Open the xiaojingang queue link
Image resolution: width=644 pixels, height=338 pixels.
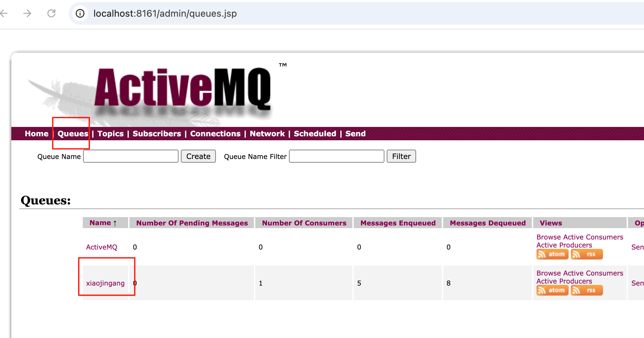105,283
